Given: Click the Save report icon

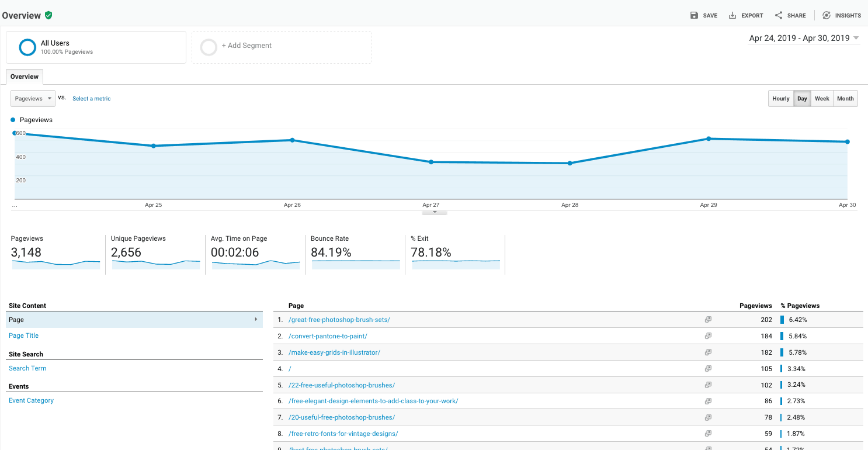Looking at the screenshot, I should pyautogui.click(x=694, y=15).
